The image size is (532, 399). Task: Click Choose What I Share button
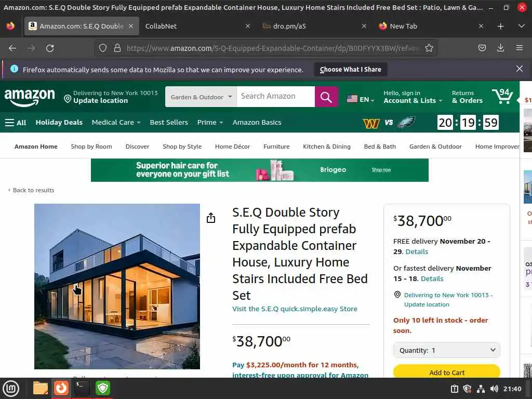click(351, 70)
